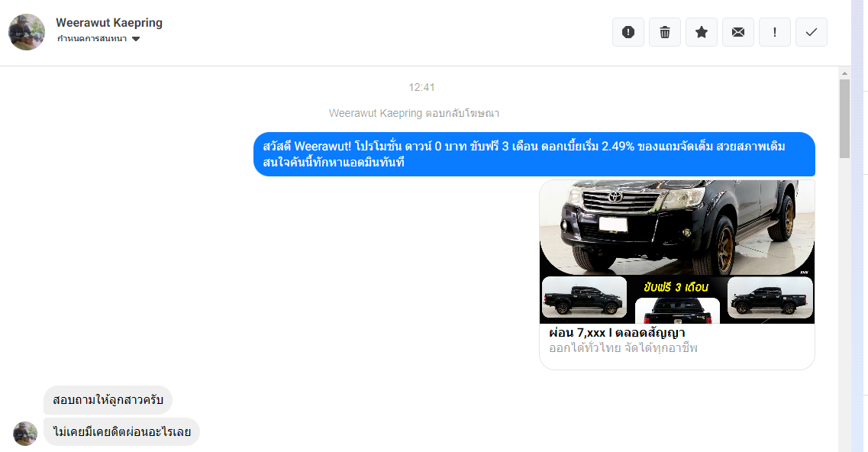Open Weerawut Kaepring's header profile picture

tap(27, 32)
